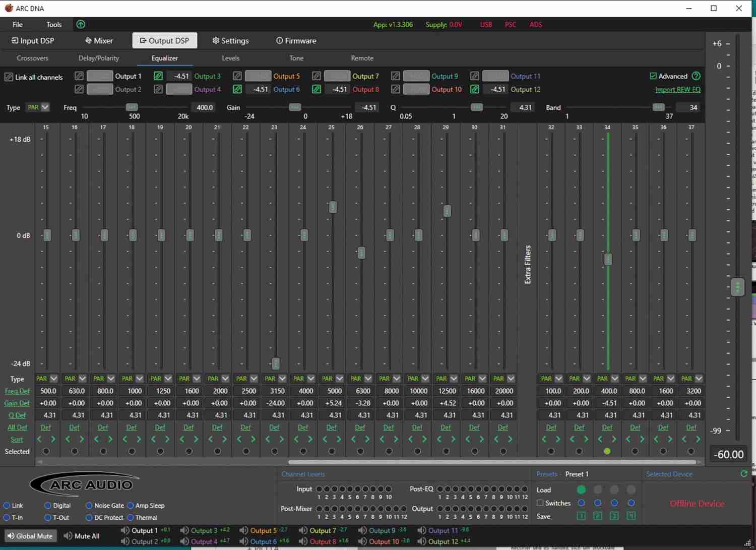Image resolution: width=756 pixels, height=550 pixels.
Task: Click All Def link
Action: tap(17, 427)
